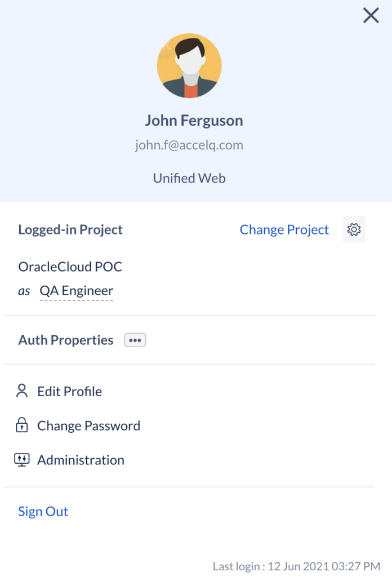The height and width of the screenshot is (577, 392).
Task: Click the Administration monitor icon
Action: coord(22,460)
